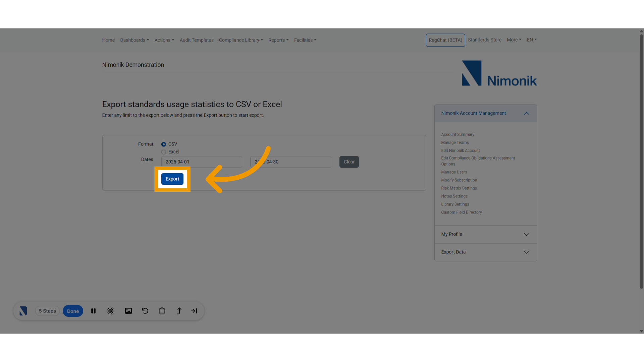Image resolution: width=644 pixels, height=362 pixels.
Task: Click the recorder toolbar logo icon
Action: [x=23, y=311]
